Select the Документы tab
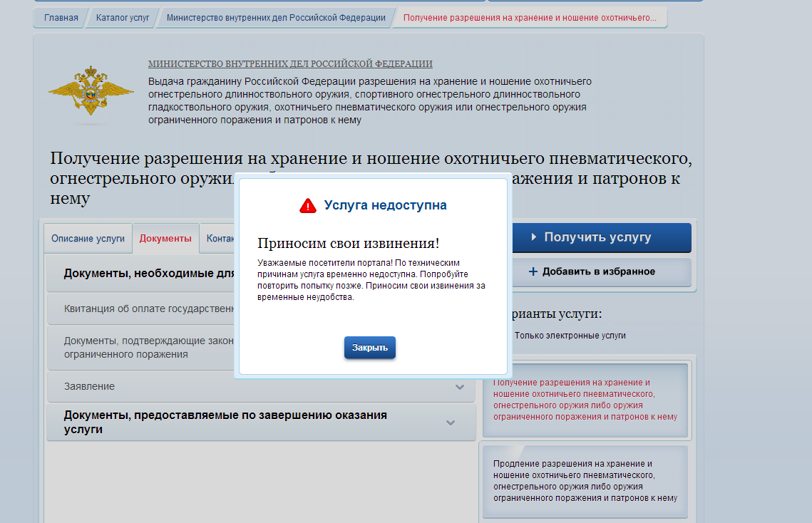The height and width of the screenshot is (523, 812). tap(165, 239)
